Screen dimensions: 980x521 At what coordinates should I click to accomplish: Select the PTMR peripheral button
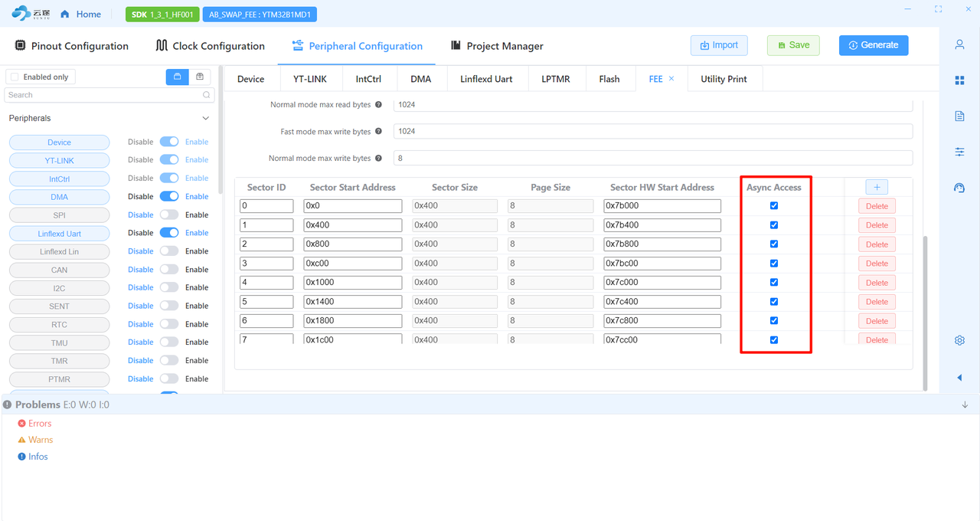pos(59,379)
